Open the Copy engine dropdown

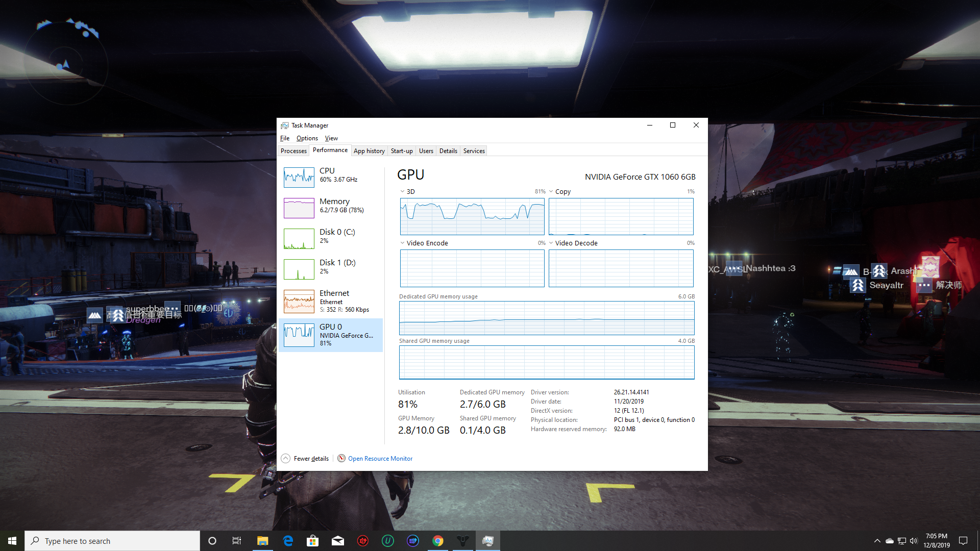(551, 192)
